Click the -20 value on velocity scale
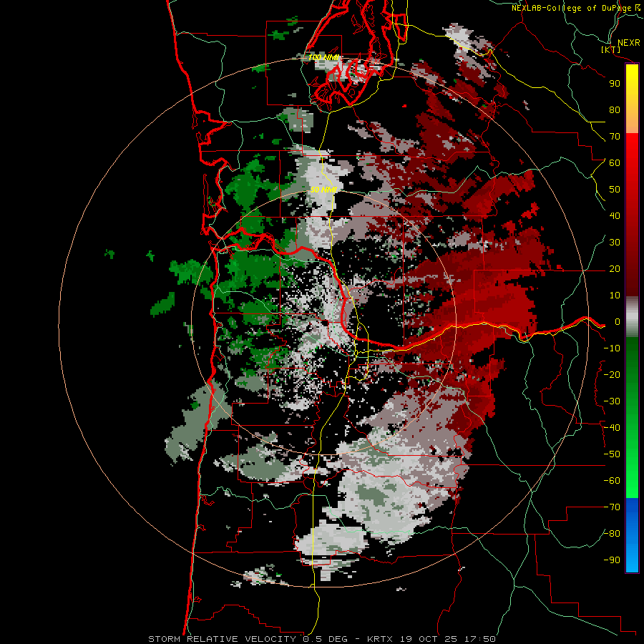This screenshot has width=644, height=644. click(x=612, y=375)
